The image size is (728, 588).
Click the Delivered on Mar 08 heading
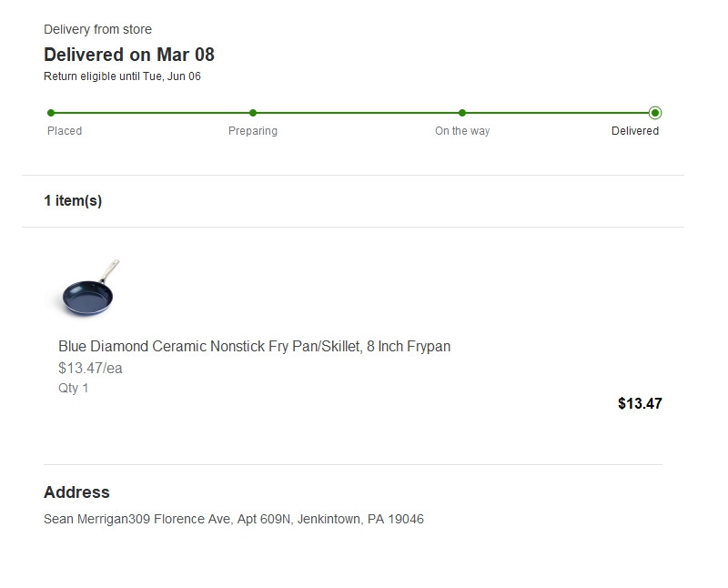pyautogui.click(x=129, y=55)
